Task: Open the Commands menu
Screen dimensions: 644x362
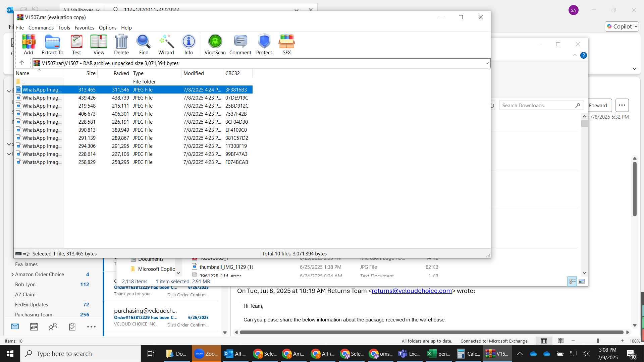Action: [x=41, y=27]
